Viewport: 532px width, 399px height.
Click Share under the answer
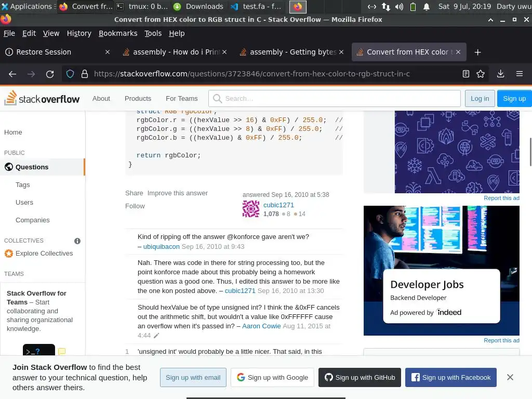point(134,193)
